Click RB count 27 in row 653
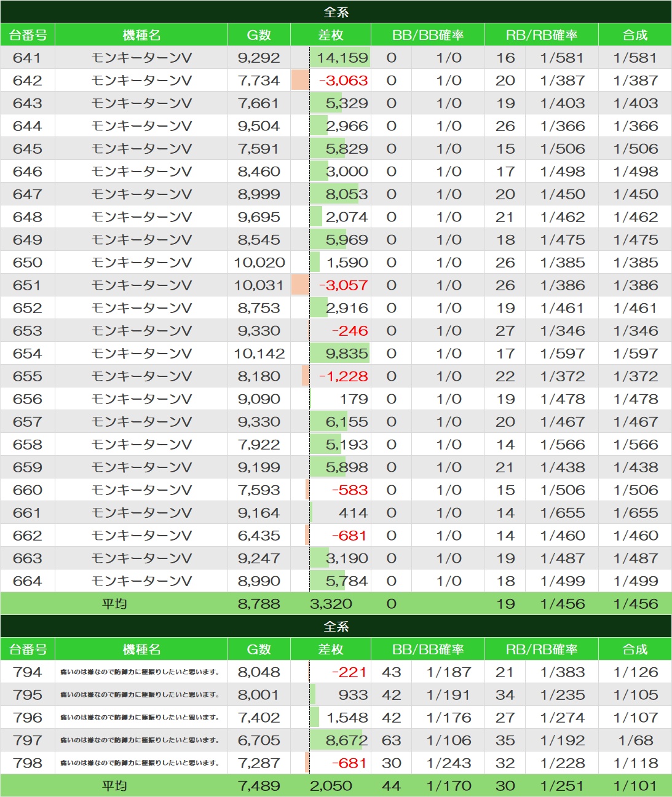The width and height of the screenshot is (672, 797). (x=505, y=331)
